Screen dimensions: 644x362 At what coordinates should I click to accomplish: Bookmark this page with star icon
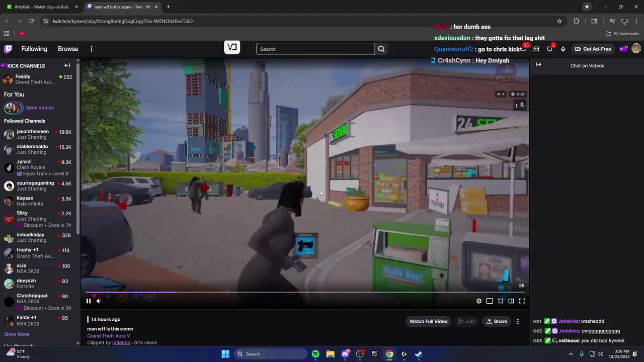click(x=559, y=21)
